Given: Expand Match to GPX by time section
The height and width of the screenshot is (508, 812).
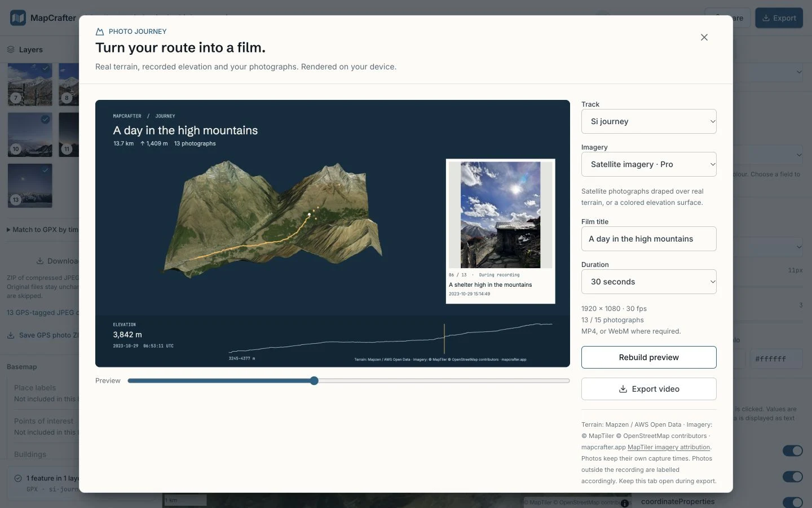Looking at the screenshot, I should pos(43,230).
